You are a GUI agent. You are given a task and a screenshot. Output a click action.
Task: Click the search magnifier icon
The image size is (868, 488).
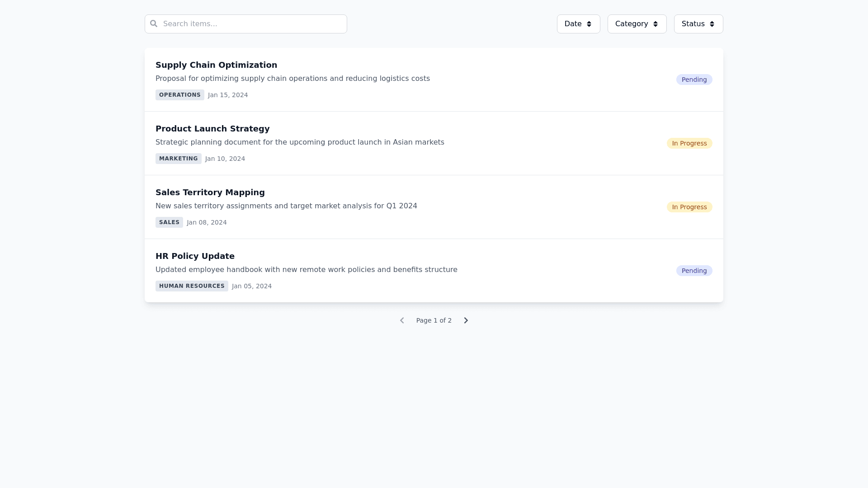[x=154, y=23]
